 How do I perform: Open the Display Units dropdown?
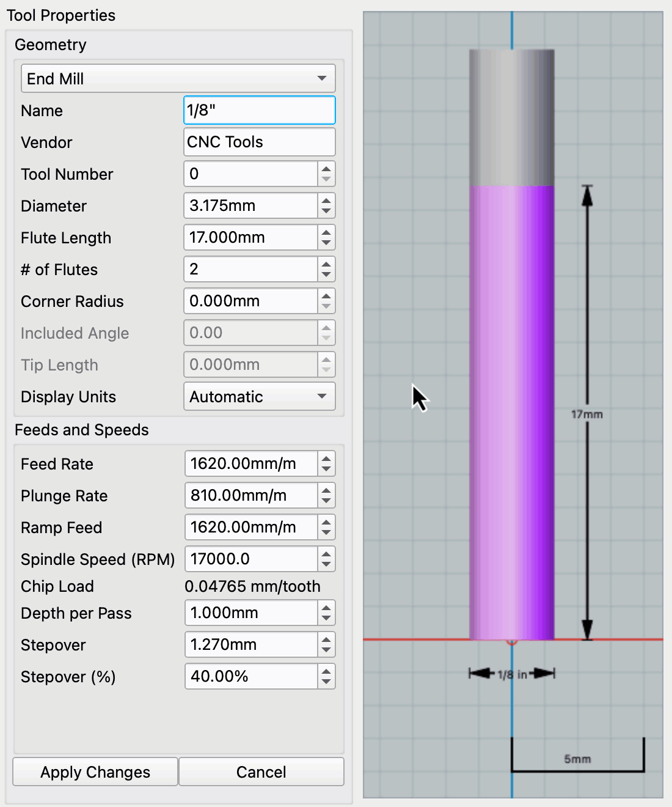[x=259, y=397]
